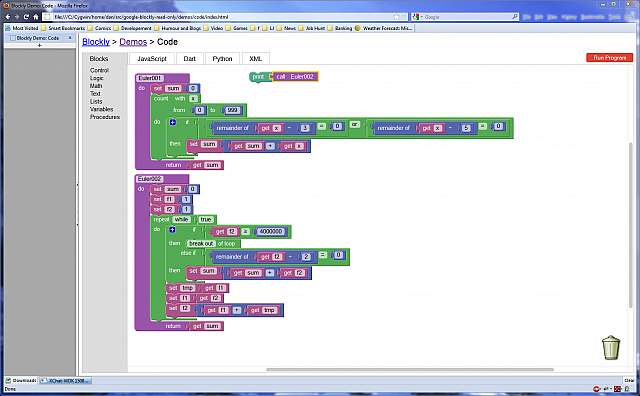Open the 'or' logic operator dropdown
Image resolution: width=640 pixels, height=396 pixels.
click(x=354, y=124)
